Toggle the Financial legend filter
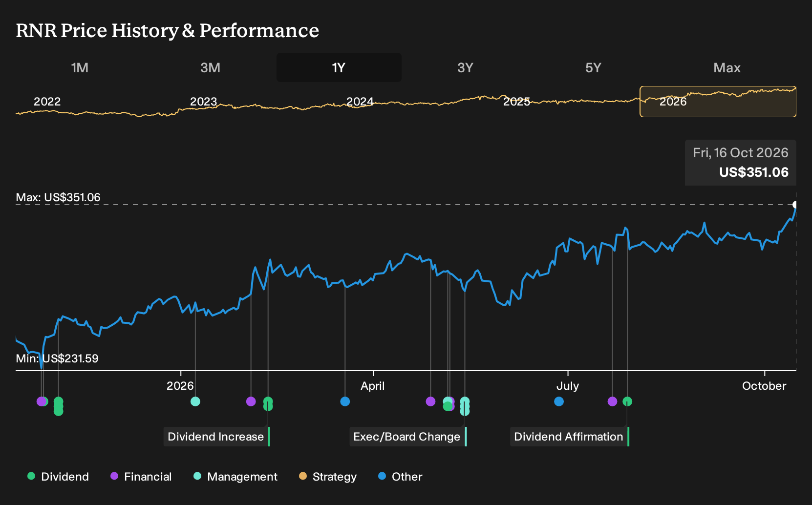This screenshot has height=505, width=812. [141, 476]
